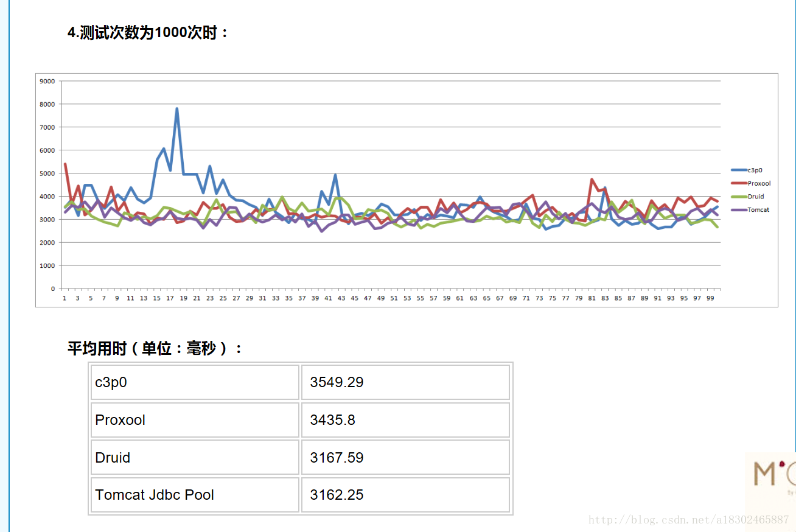Click the Druid legend entry in chart
796x532 pixels.
[747, 197]
